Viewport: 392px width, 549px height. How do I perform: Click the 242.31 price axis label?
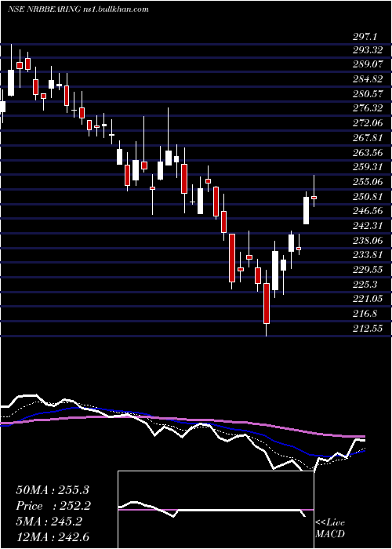point(368,226)
